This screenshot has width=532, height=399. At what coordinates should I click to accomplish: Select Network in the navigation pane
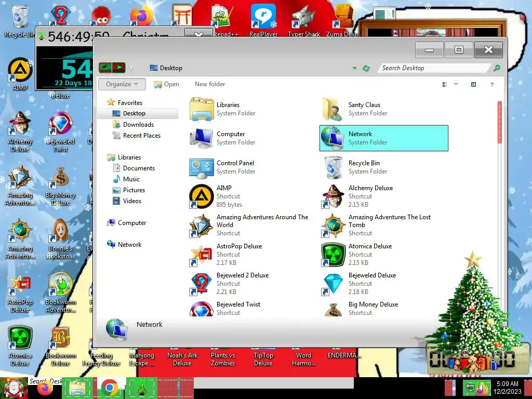pyautogui.click(x=124, y=244)
